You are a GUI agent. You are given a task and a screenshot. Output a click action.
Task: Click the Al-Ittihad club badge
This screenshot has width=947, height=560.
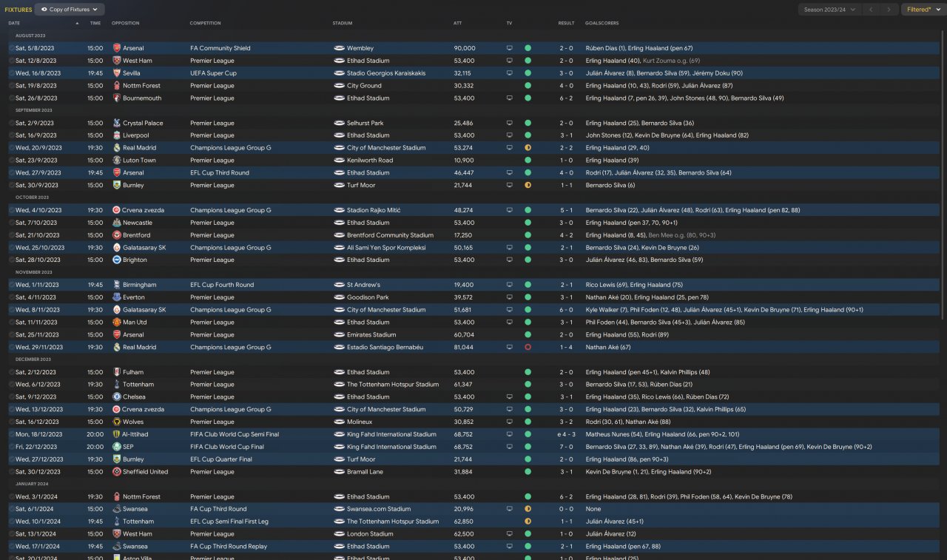coord(117,434)
